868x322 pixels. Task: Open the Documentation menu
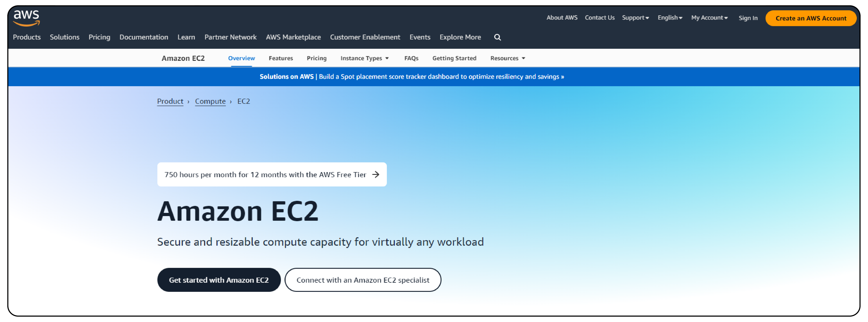pos(144,37)
